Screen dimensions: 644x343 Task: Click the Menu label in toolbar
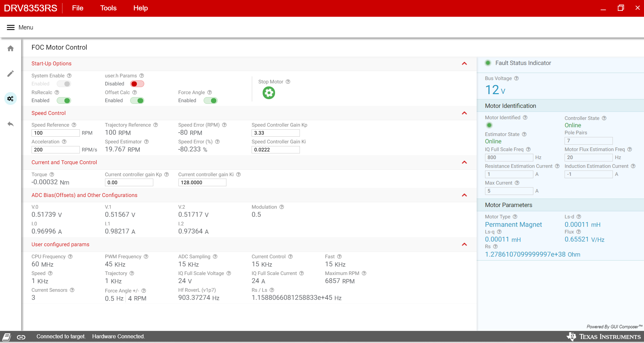(26, 27)
